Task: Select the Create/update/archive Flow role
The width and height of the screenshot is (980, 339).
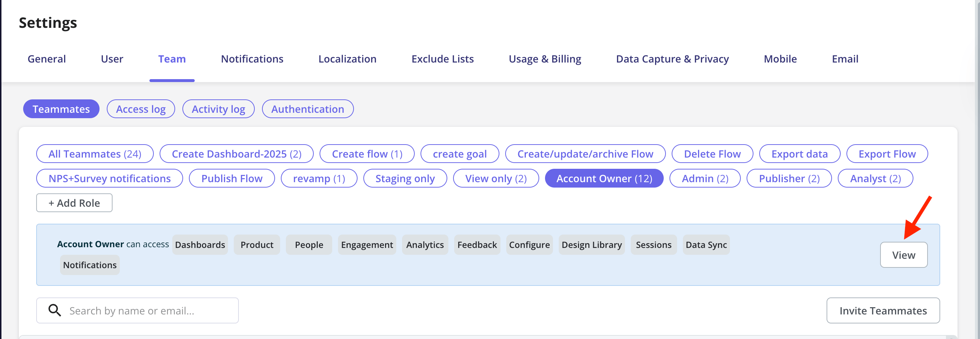Action: click(585, 154)
